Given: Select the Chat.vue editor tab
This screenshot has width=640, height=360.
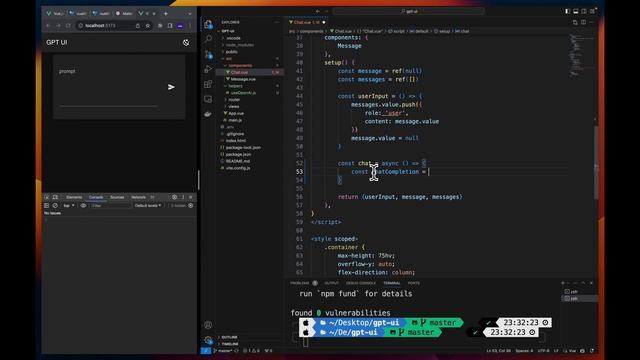Looking at the screenshot, I should coord(307,22).
